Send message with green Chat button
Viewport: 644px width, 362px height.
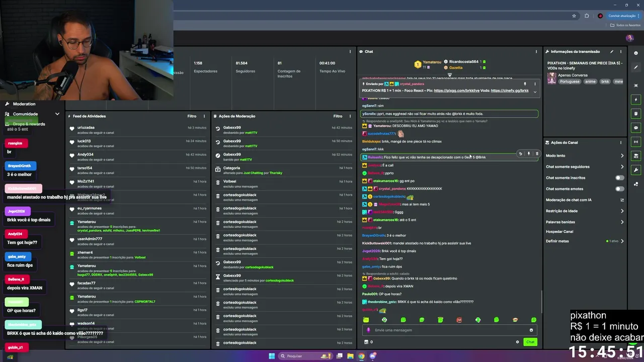pyautogui.click(x=530, y=342)
